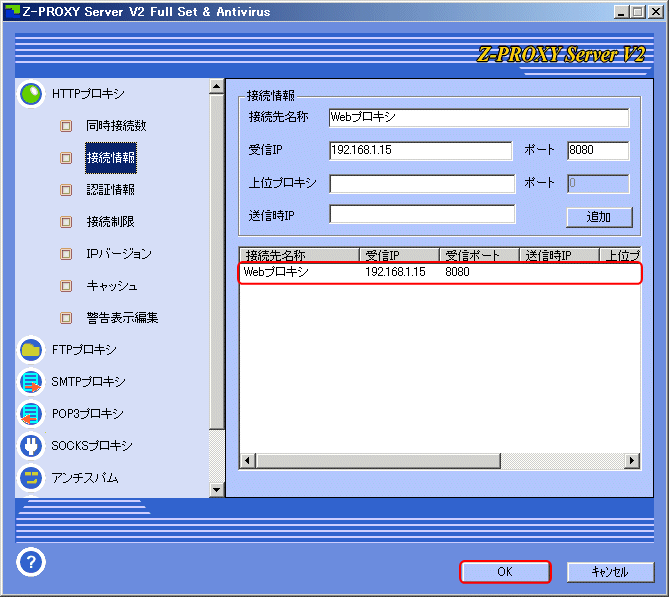Click the SOCKSプロキシ plug icon
This screenshot has height=597, width=669.
tap(31, 446)
